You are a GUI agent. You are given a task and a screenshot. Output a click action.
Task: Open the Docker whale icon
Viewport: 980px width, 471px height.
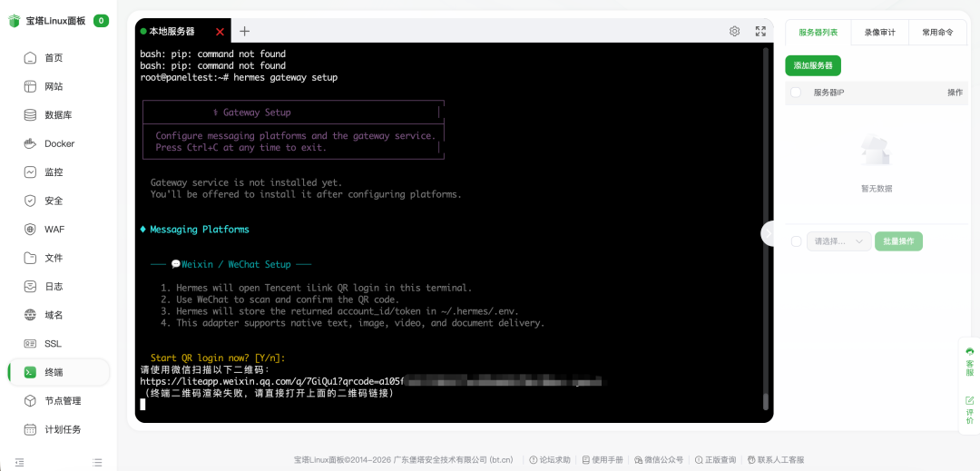coord(30,143)
